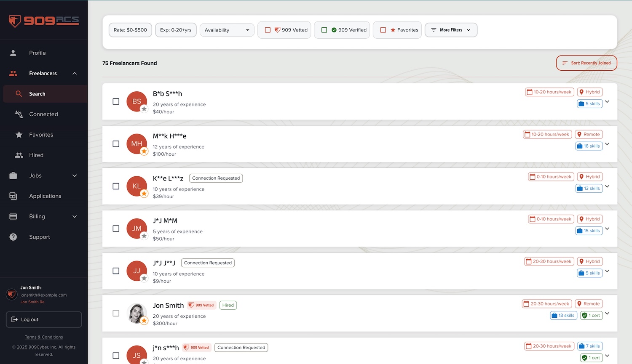Screen dimensions: 632x364
Task: Expand M**k H***e's freelancer card
Action: (607, 144)
